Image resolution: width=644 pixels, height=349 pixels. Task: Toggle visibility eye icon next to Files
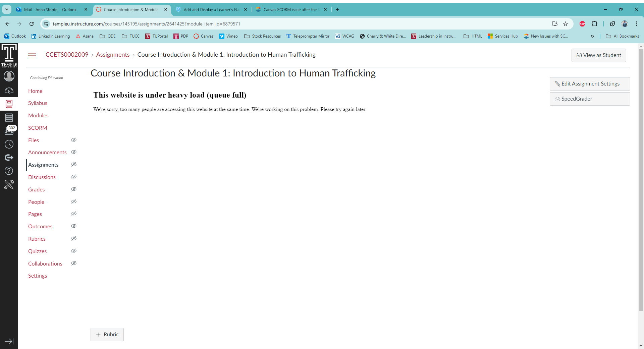pos(73,140)
